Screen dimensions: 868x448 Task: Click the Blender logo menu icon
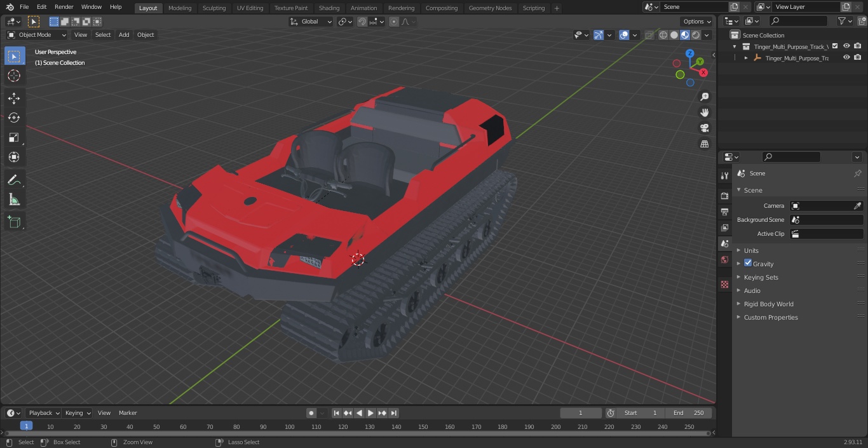pos(10,7)
